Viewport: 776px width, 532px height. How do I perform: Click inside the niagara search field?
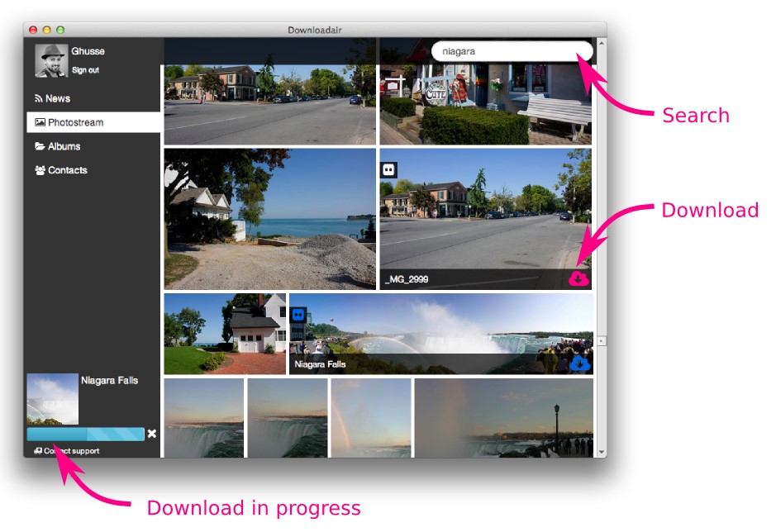click(x=511, y=50)
